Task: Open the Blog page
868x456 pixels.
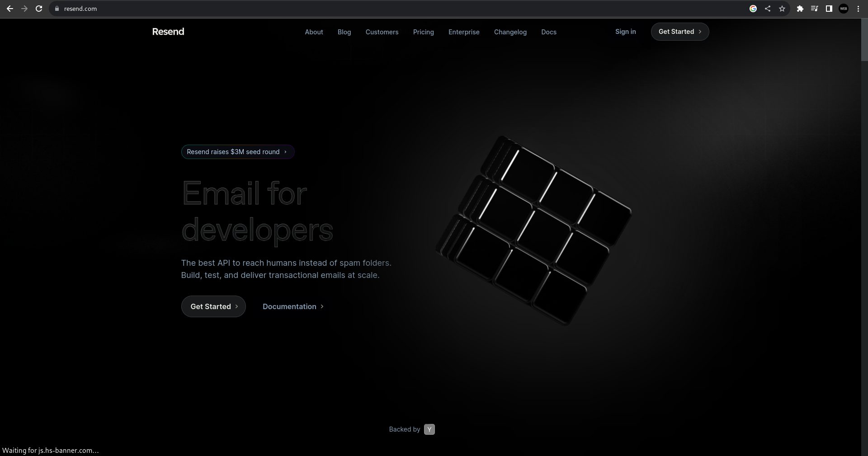Action: (x=344, y=32)
